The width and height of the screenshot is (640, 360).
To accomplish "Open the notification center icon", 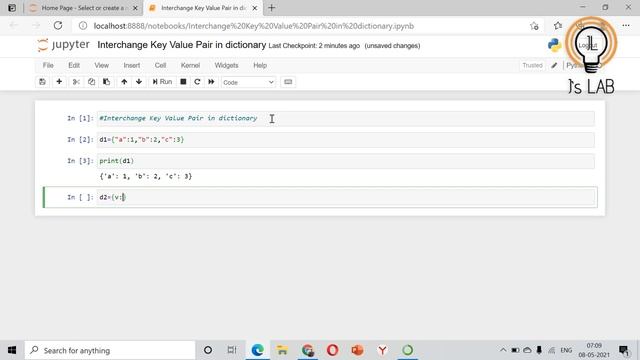I will (x=624, y=350).
